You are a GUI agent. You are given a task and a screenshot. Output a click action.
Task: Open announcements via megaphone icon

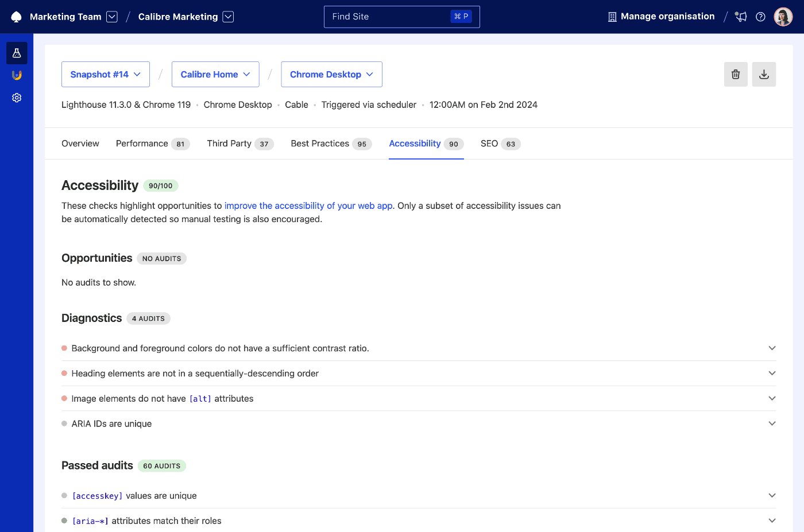coord(740,17)
